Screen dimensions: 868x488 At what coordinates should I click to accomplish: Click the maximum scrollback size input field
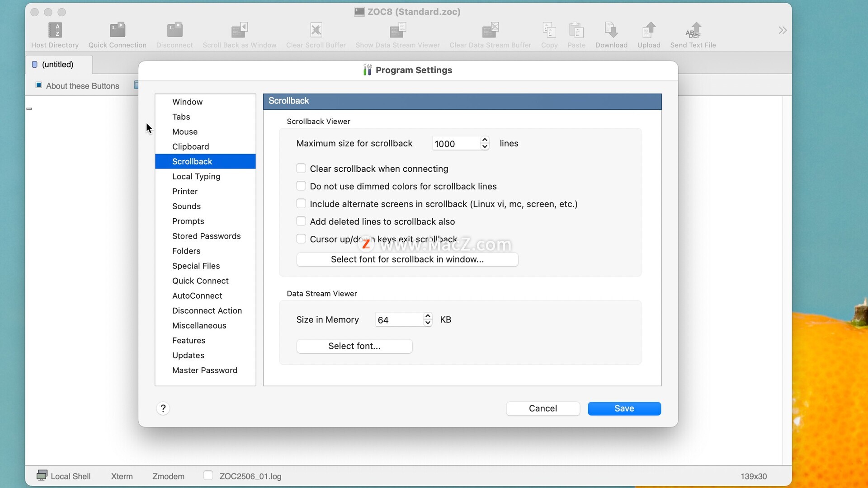point(456,144)
